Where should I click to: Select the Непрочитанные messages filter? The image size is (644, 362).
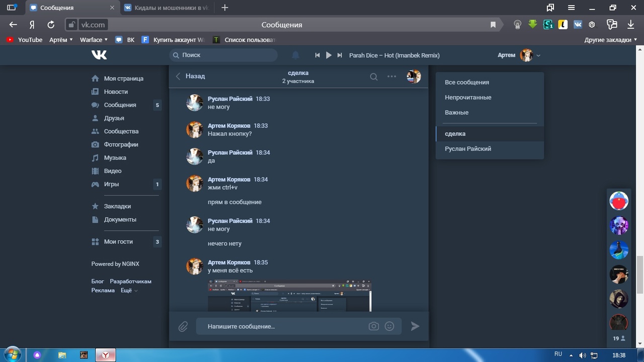point(468,98)
